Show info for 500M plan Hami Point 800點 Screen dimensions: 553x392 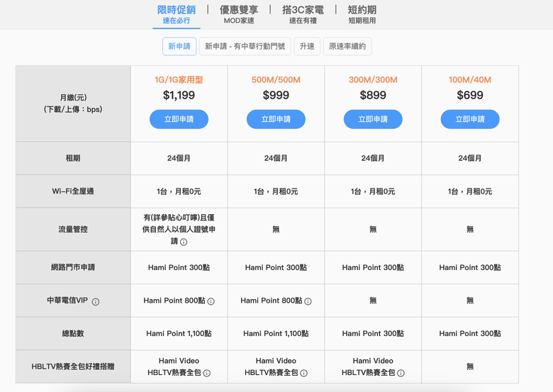click(308, 301)
